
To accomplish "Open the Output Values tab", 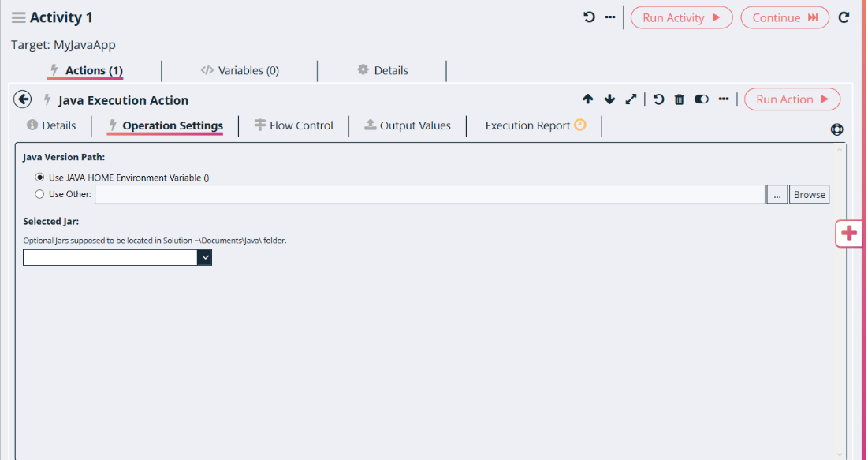I will pyautogui.click(x=408, y=125).
